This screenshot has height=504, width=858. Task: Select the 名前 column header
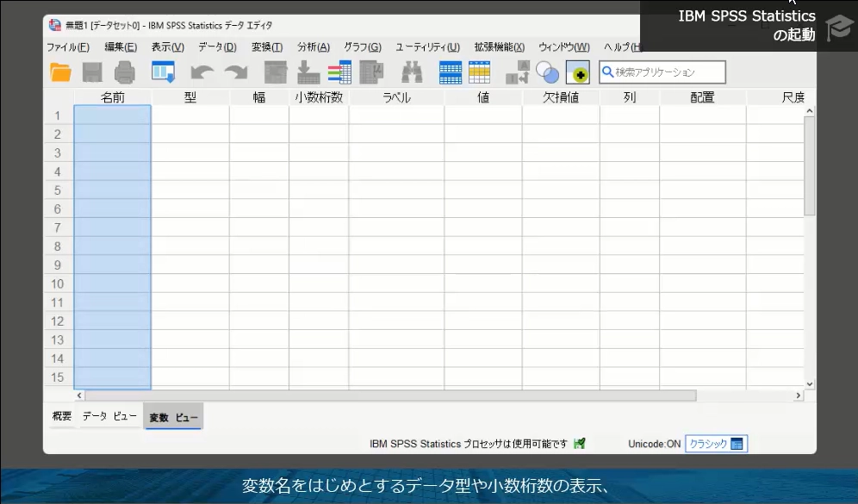112,97
